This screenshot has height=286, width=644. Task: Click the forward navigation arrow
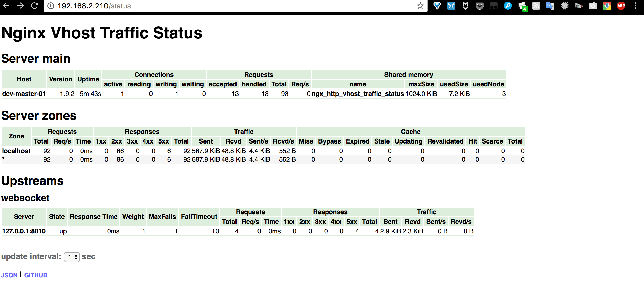(20, 6)
